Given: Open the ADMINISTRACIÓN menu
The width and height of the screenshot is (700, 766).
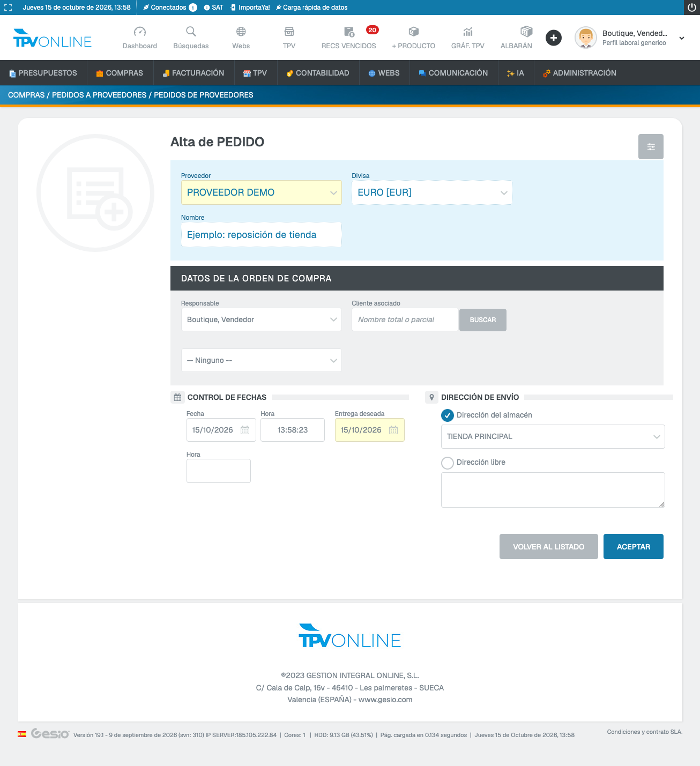Looking at the screenshot, I should click(x=579, y=73).
